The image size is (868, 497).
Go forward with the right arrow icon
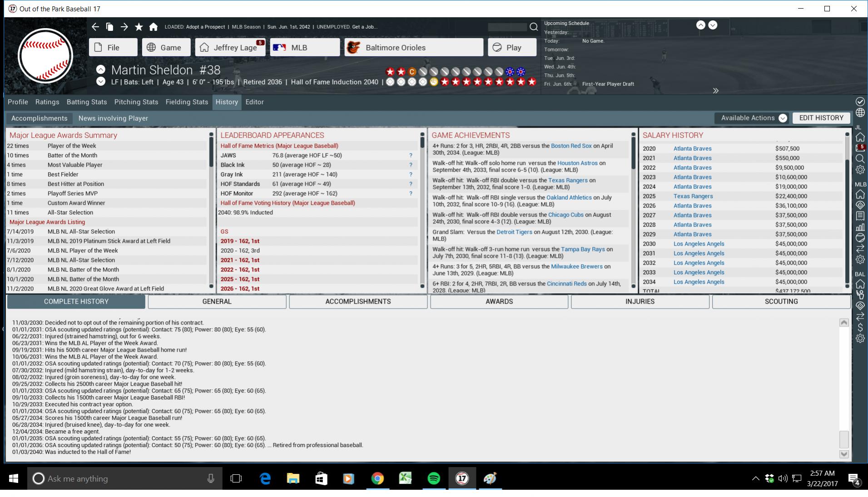pos(124,27)
